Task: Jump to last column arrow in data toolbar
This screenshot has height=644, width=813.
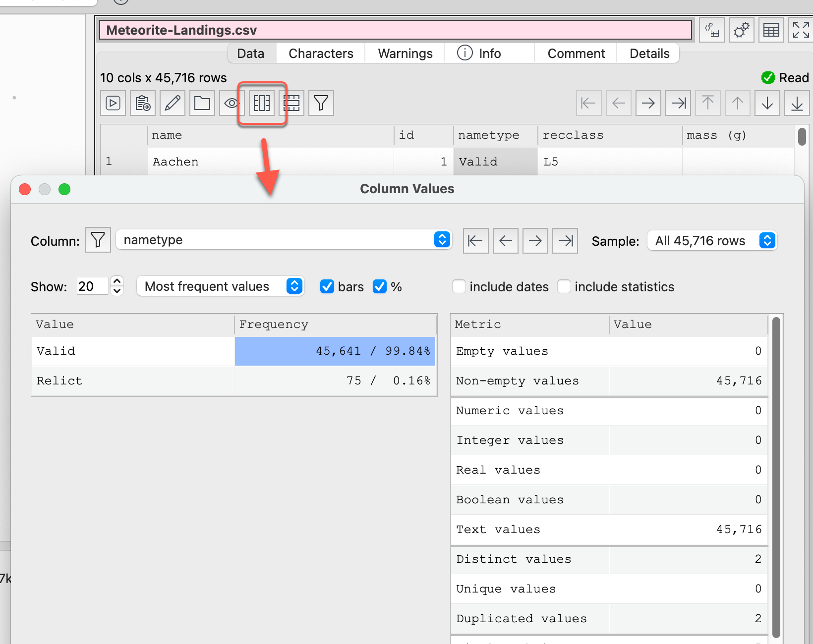Action: pyautogui.click(x=678, y=103)
